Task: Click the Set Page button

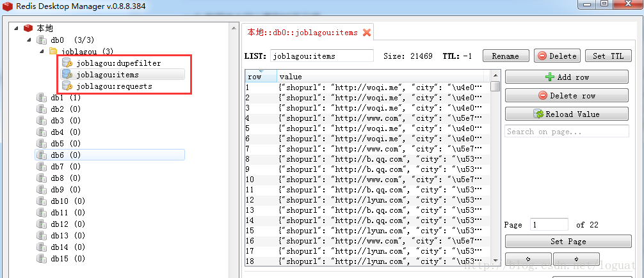Action: 568,241
